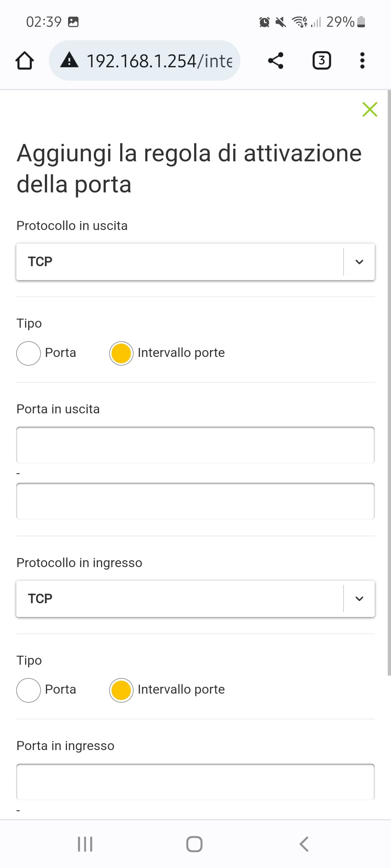Tap the insecure connection warning triangle

(69, 60)
